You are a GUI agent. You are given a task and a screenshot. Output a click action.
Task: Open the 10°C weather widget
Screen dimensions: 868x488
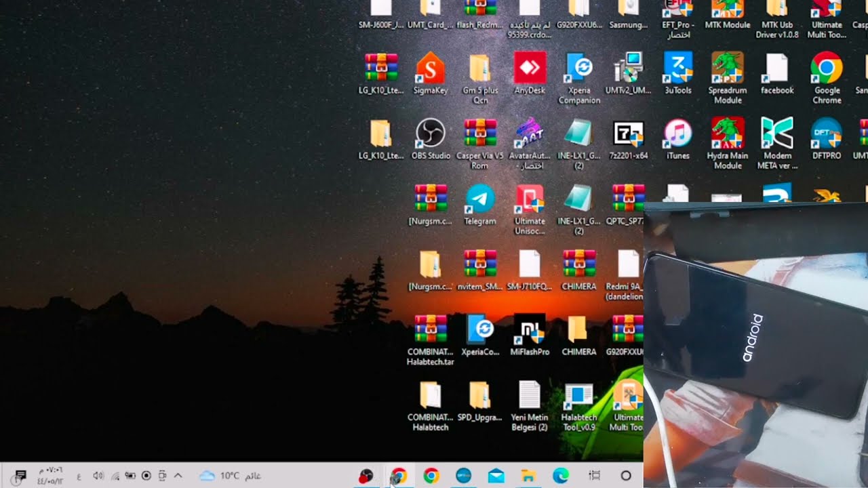click(x=231, y=476)
